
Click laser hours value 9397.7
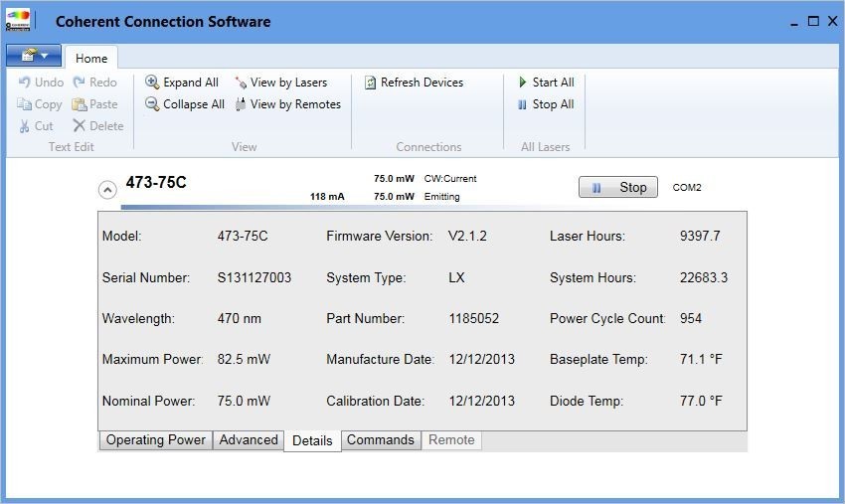tap(700, 237)
